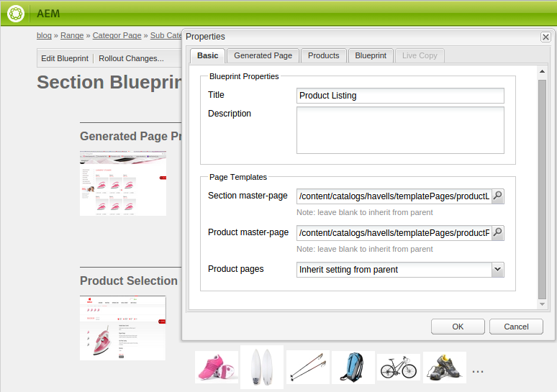
Task: Click into the Title input field
Action: [400, 96]
